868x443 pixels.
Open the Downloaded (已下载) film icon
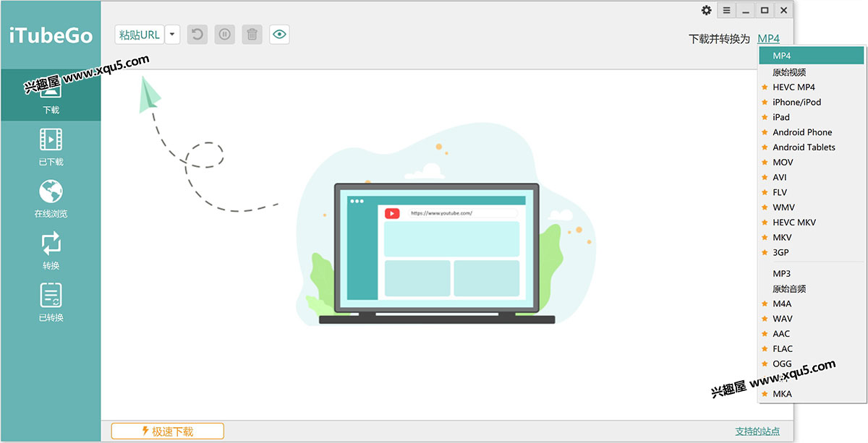[51, 139]
